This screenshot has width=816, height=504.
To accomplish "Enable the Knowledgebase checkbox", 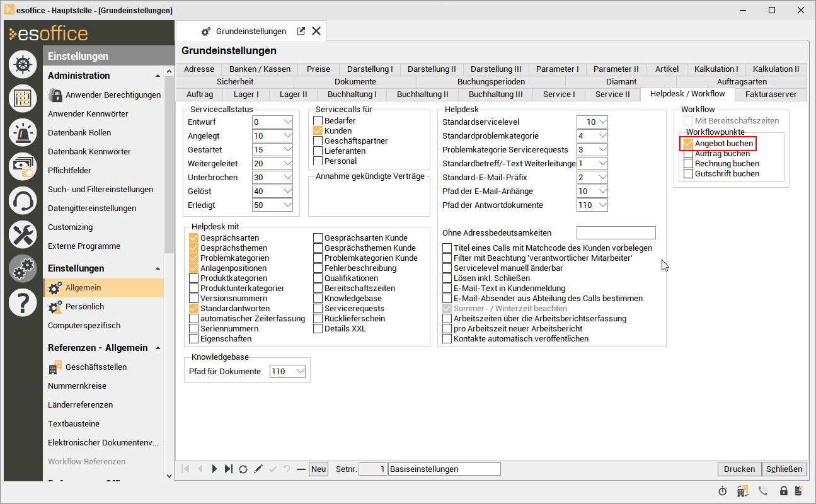I will click(x=318, y=299).
